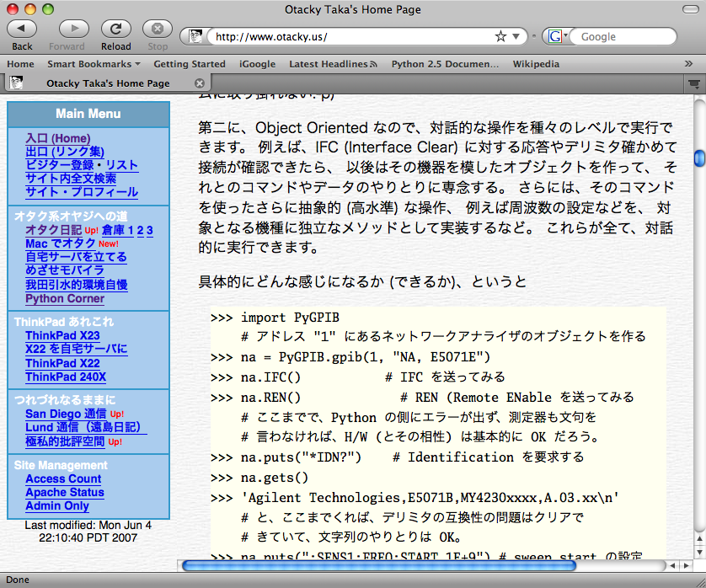Click the '>>> na.gets()' code line
Screen dimensions: 706x588
[x=259, y=478]
